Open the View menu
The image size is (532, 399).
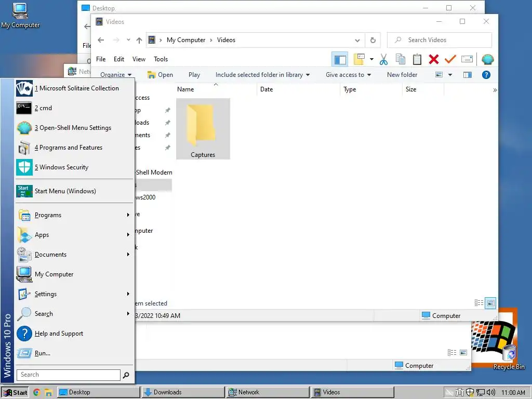pyautogui.click(x=139, y=59)
